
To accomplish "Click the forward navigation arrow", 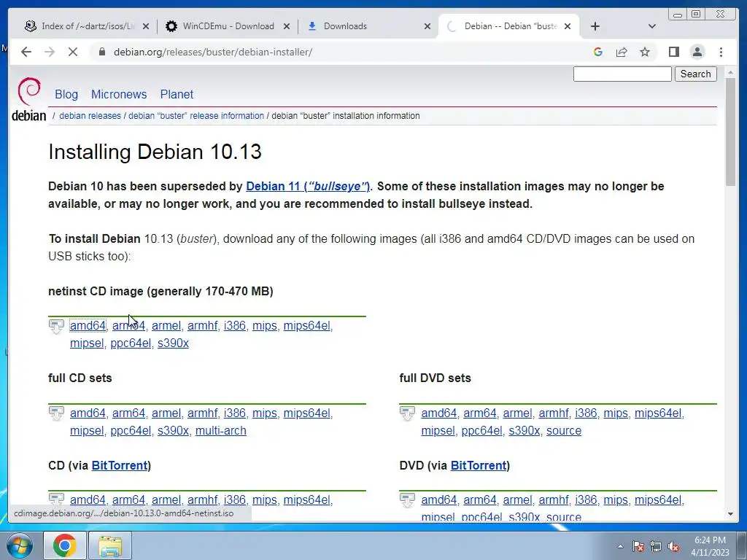I will click(x=50, y=52).
